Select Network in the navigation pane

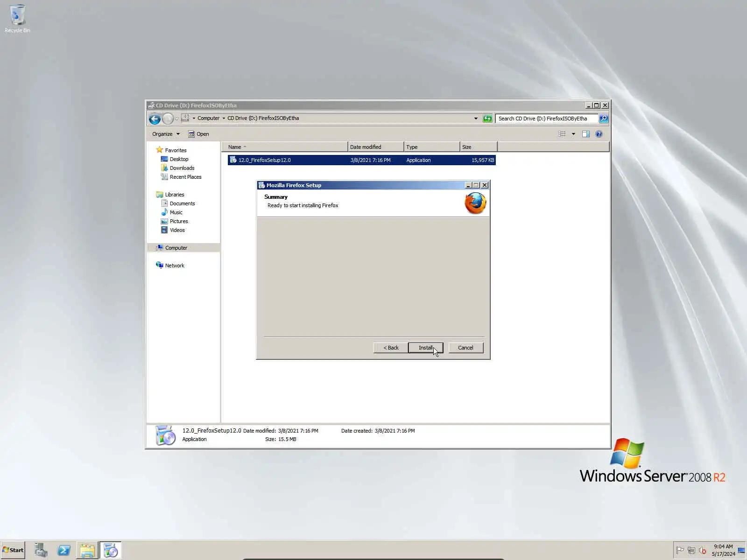click(x=175, y=266)
